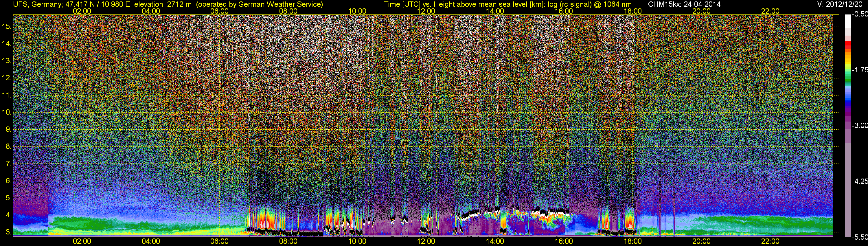The width and height of the screenshot is (868, 246).
Task: Click the "log (rc-signal) @ 1064 nm" label
Action: tap(590, 4)
